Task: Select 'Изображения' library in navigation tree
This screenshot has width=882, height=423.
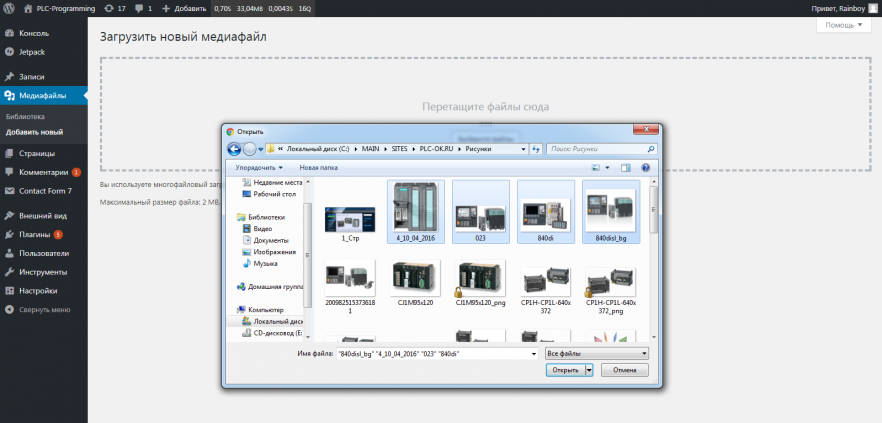Action: tap(272, 251)
